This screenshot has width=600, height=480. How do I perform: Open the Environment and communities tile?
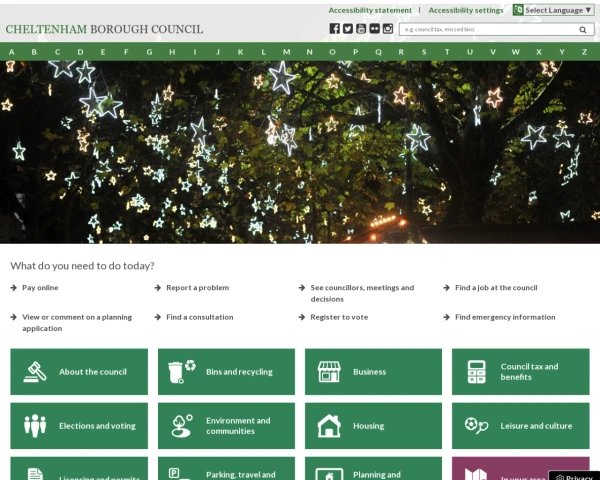(x=226, y=426)
